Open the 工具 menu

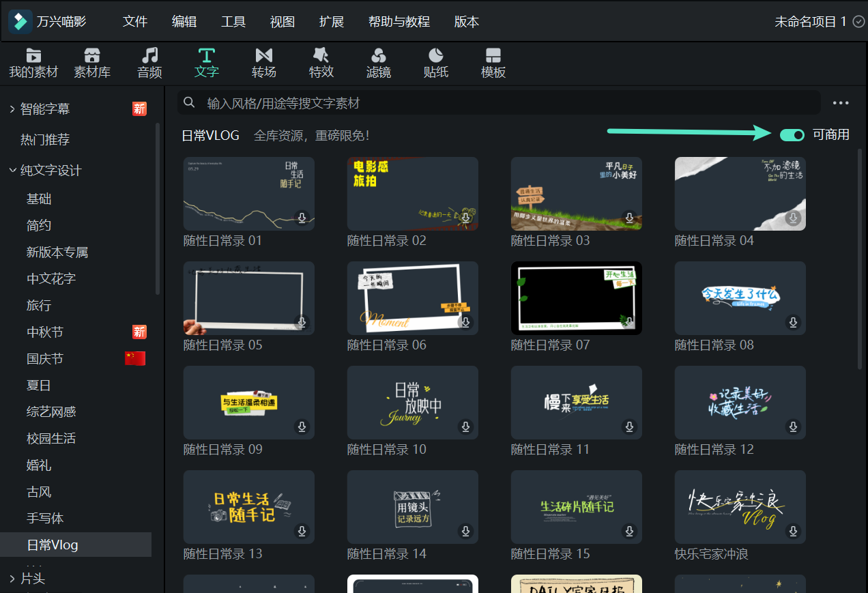pos(233,22)
